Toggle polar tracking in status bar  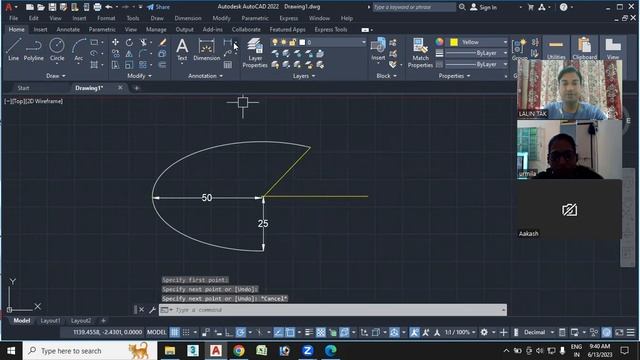pos(240,332)
